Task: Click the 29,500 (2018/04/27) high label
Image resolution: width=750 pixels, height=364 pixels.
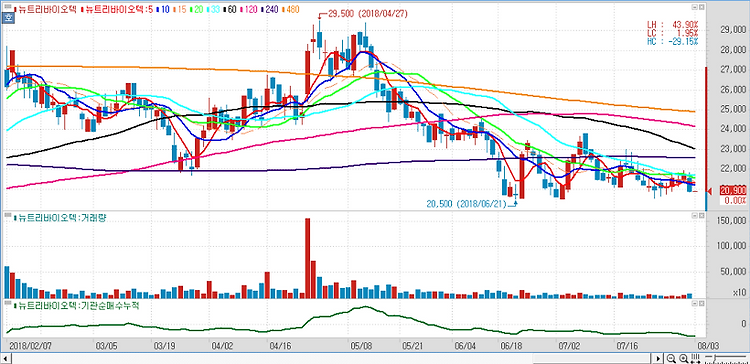Action: (x=367, y=14)
